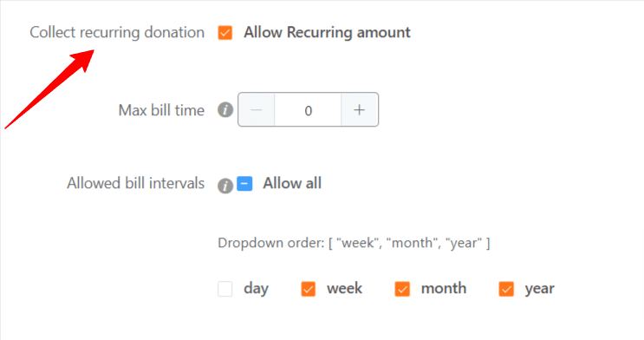The image size is (644, 340).
Task: Increase Max bill time with the plus button
Action: pyautogui.click(x=360, y=110)
